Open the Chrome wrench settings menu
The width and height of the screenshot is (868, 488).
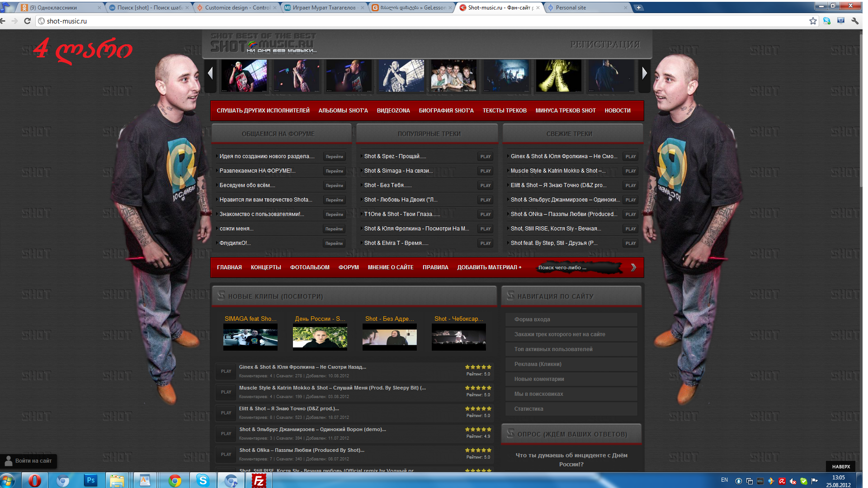[x=855, y=21]
